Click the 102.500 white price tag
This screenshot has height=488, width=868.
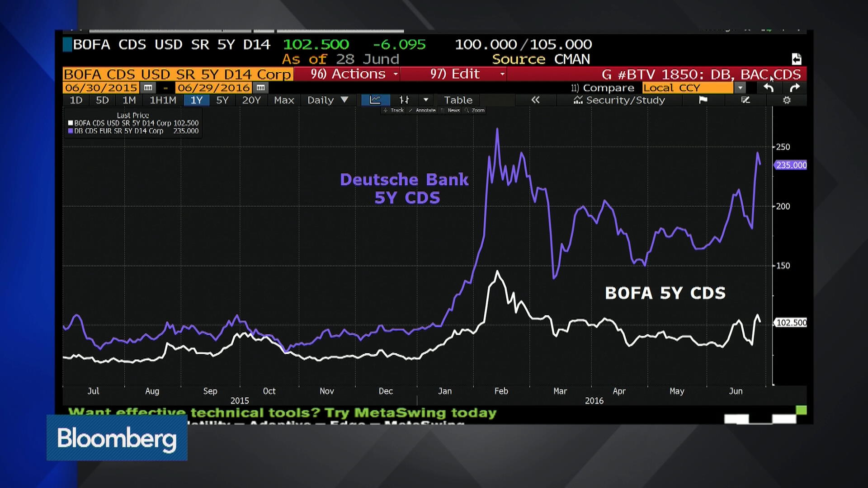pos(791,323)
